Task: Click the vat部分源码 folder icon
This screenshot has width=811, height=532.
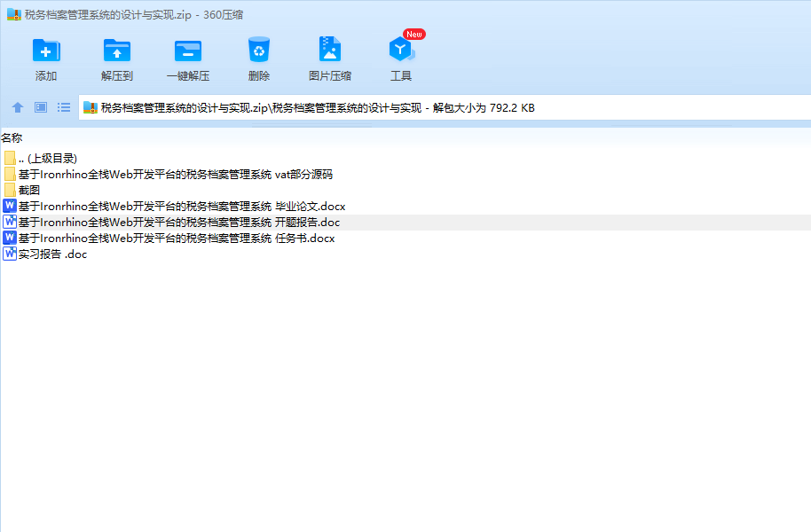Action: (9, 174)
